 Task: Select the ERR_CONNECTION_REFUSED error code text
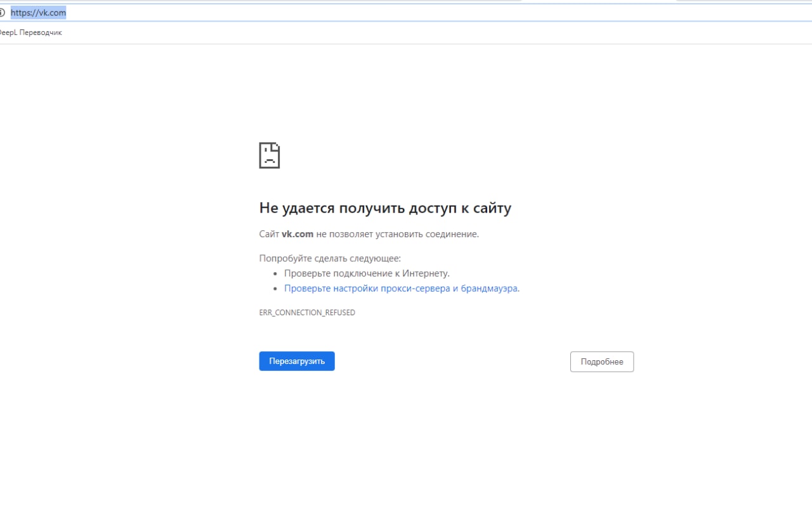point(307,313)
